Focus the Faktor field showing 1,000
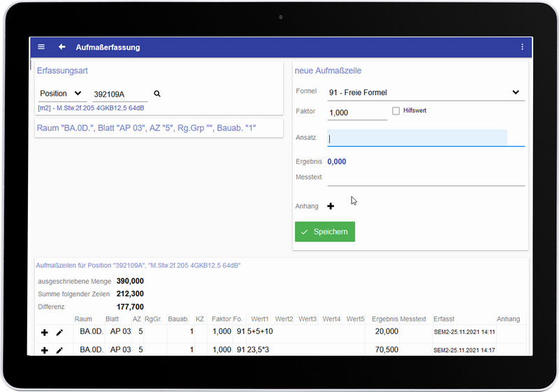 point(356,112)
